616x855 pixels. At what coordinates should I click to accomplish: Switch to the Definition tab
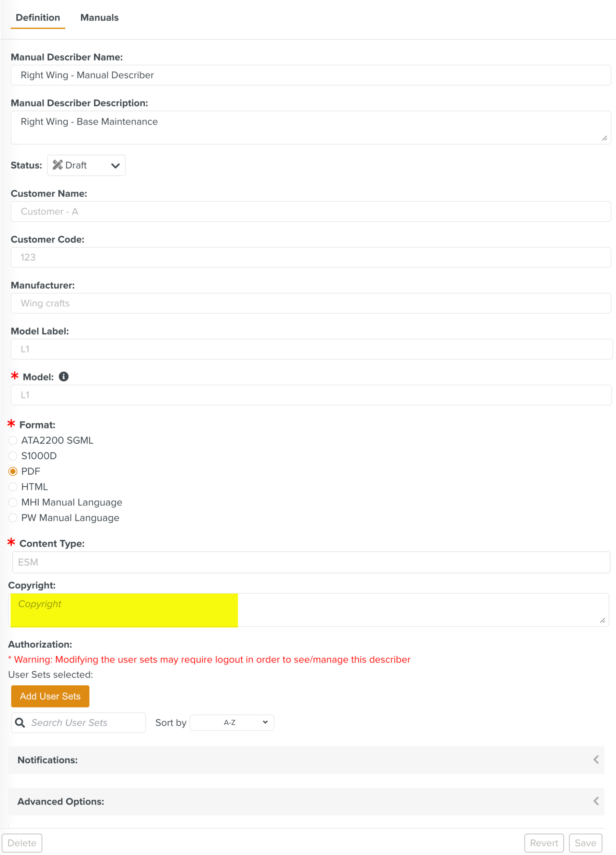point(38,17)
